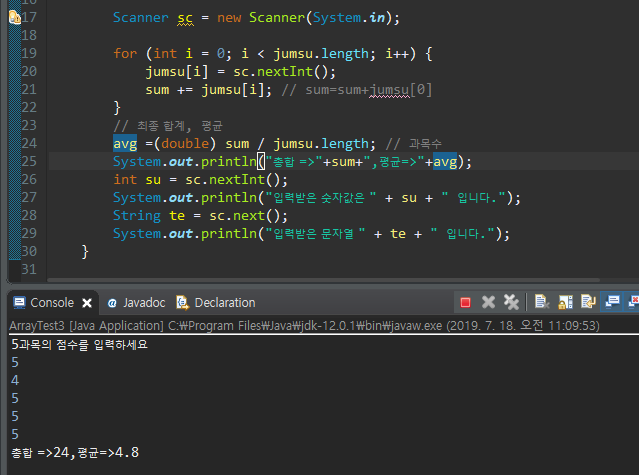Toggle Show Console on standard error change

point(633,302)
